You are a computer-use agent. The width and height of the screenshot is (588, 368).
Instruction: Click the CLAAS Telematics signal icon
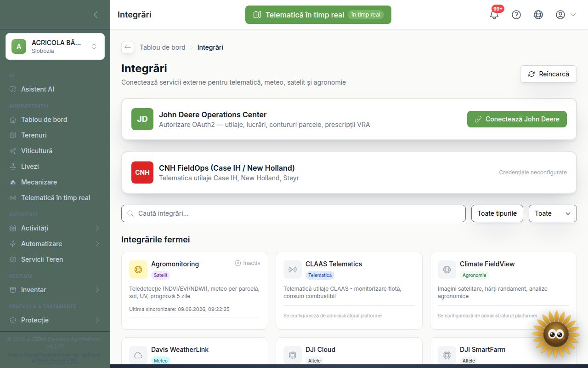(293, 270)
